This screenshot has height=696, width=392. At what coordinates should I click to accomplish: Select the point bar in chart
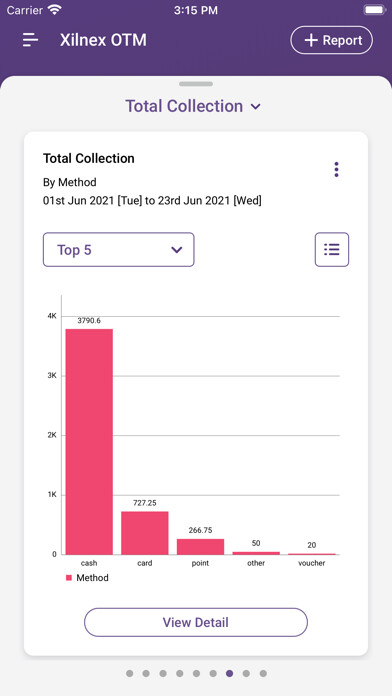click(200, 546)
